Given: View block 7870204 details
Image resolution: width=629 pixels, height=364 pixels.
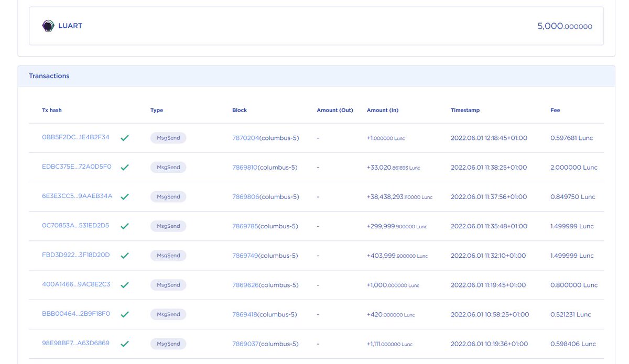Looking at the screenshot, I should tap(245, 138).
